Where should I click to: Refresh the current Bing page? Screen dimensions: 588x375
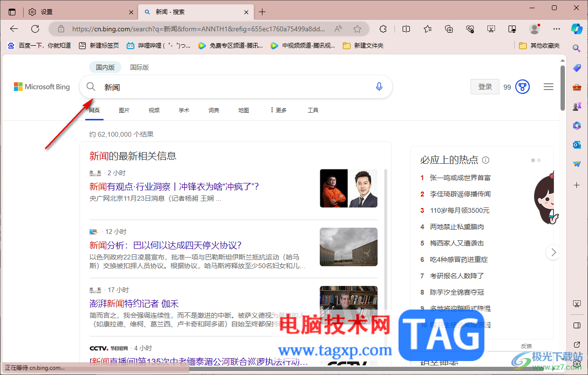point(35,29)
